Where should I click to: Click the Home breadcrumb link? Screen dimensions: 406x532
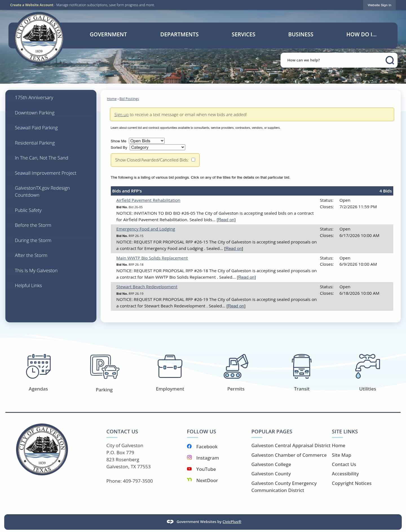point(112,99)
